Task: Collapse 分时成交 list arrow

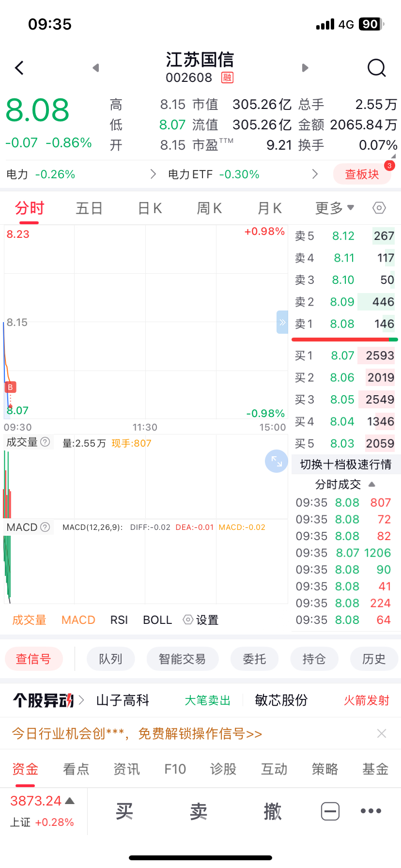Action: [372, 484]
